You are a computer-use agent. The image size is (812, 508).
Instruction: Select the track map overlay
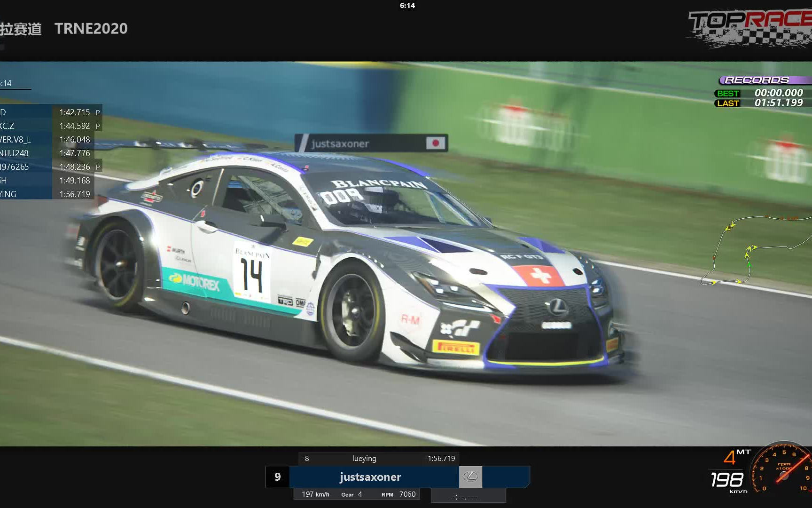pyautogui.click(x=756, y=250)
